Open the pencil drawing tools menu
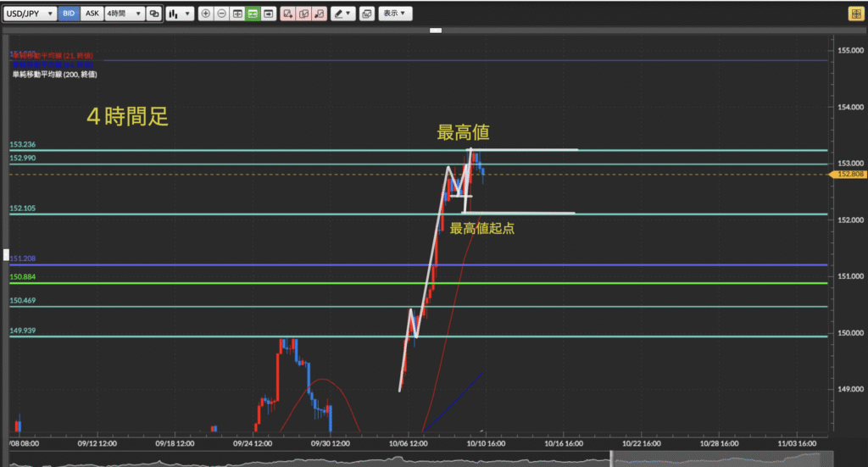This screenshot has height=467, width=868. (x=342, y=14)
